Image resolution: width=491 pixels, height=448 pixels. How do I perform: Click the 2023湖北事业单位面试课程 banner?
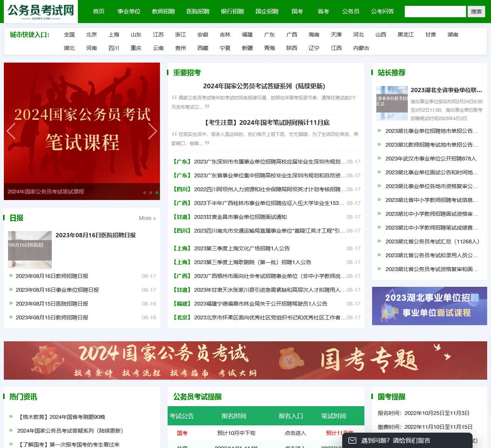tap(429, 306)
